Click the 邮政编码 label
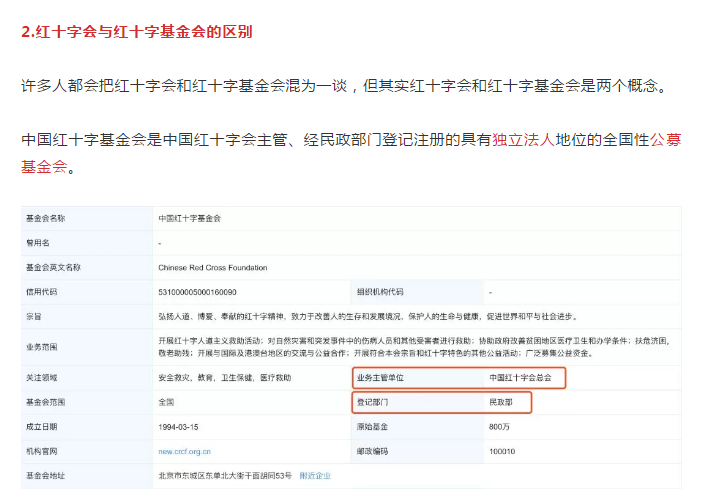The image size is (718, 499). [x=372, y=451]
